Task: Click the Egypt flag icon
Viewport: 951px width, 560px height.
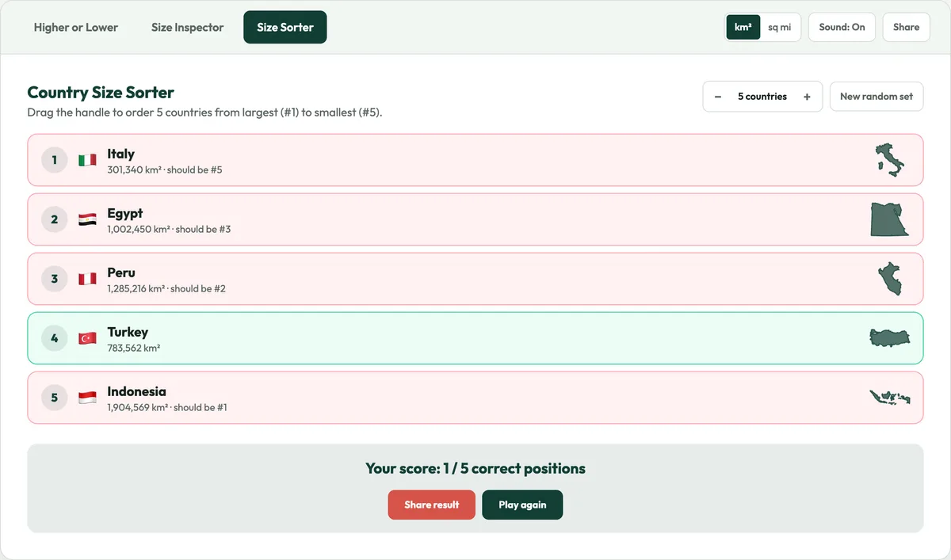Action: 87,219
